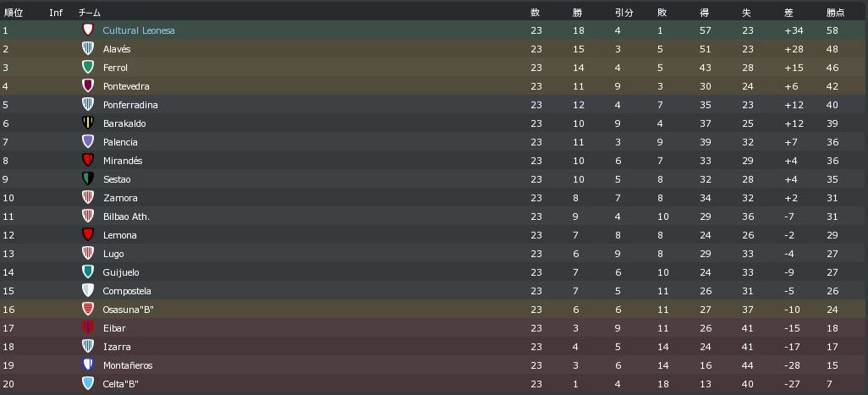868x395 pixels.
Task: Open the Ponferradina team page
Action: (x=130, y=105)
